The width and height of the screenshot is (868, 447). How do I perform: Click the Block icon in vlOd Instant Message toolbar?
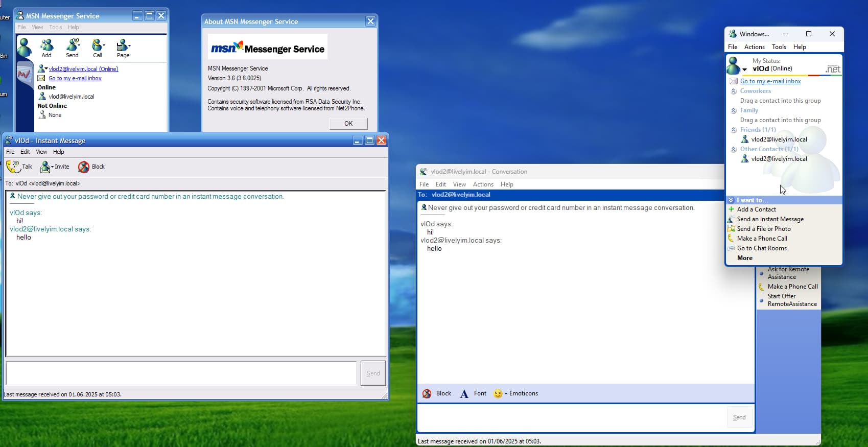tap(84, 167)
